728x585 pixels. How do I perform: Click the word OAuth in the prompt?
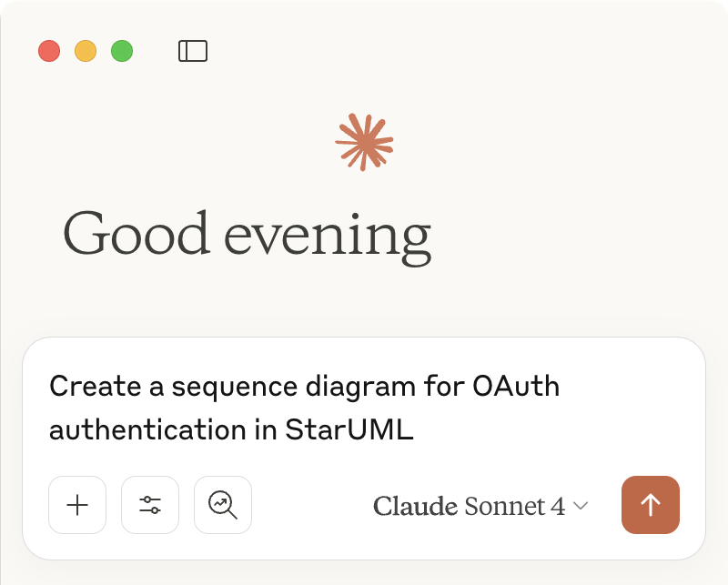(x=516, y=387)
